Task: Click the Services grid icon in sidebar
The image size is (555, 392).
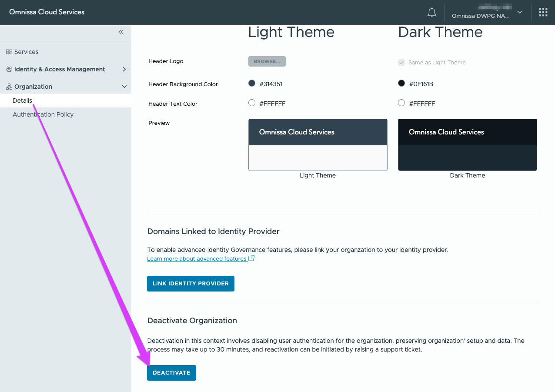Action: pos(9,52)
